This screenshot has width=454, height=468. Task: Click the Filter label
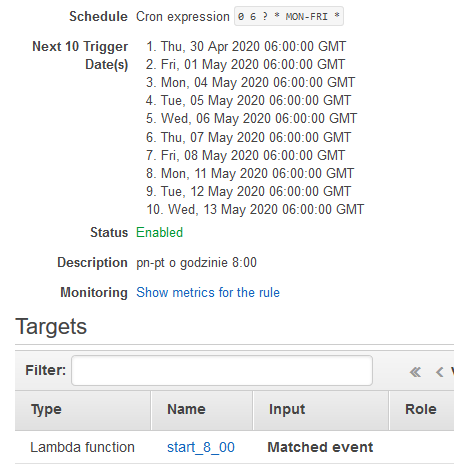pyautogui.click(x=46, y=370)
